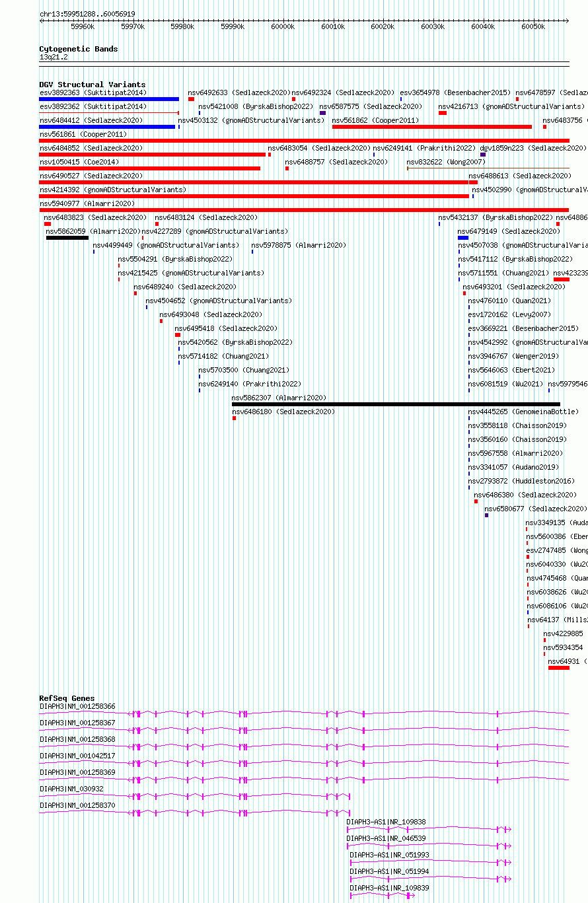The height and width of the screenshot is (903, 588).
Task: Open the DGV Structural Variants track heading
Action: (x=92, y=85)
